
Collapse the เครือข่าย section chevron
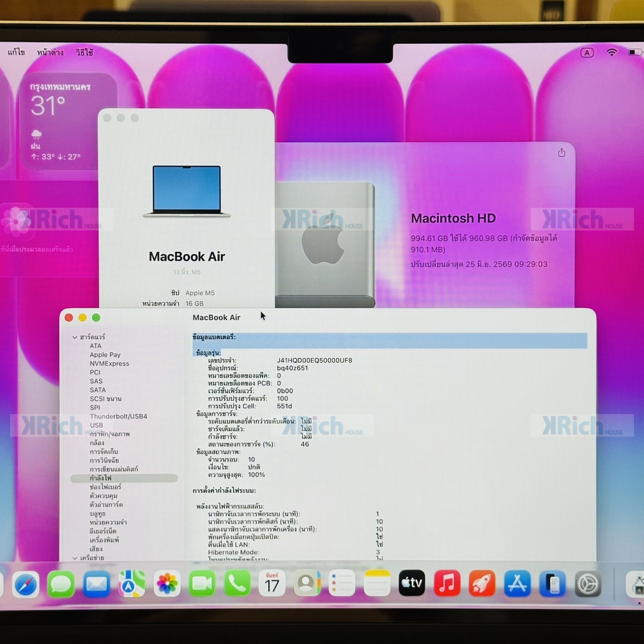coord(75,558)
